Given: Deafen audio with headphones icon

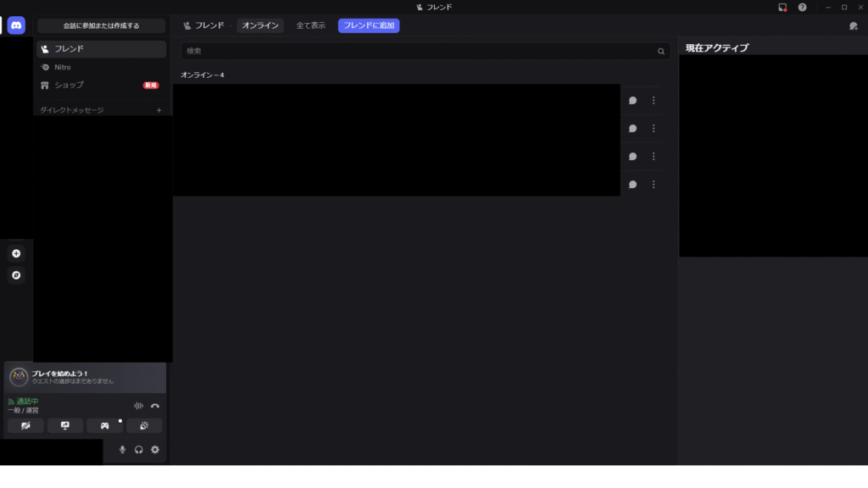Looking at the screenshot, I should (139, 450).
